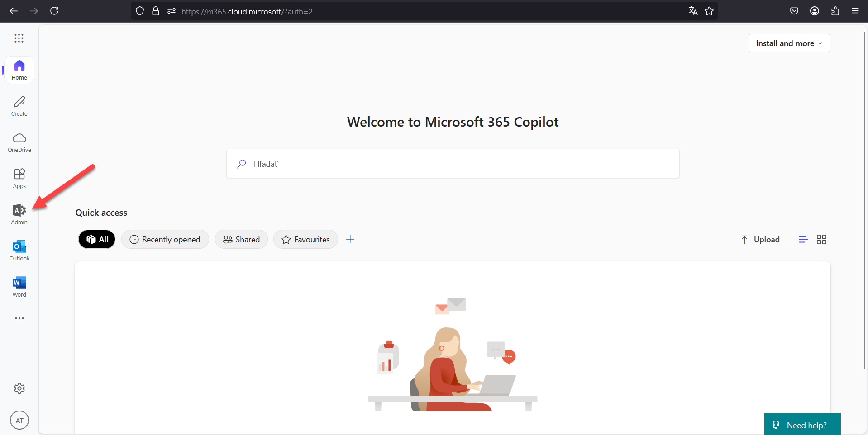Click the browser address bar URL
Viewport: 868px width, 435px height.
point(247,11)
